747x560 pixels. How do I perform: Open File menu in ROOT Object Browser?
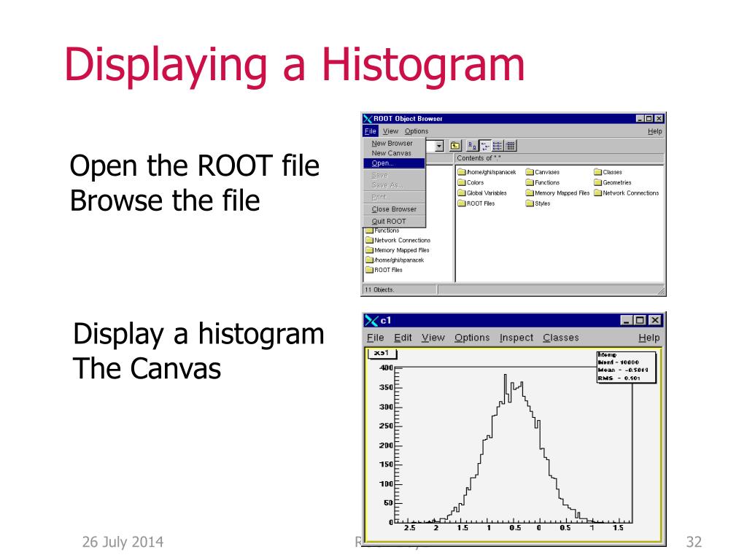pos(370,131)
